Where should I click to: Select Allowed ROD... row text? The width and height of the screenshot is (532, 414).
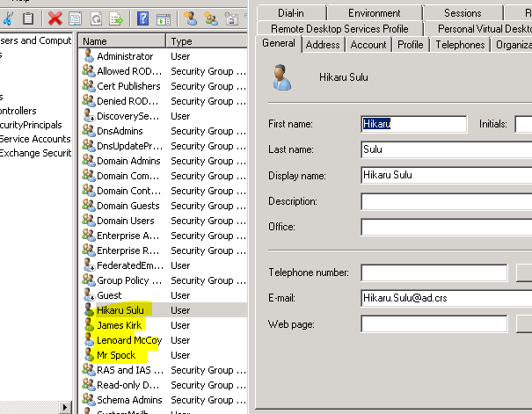click(129, 71)
